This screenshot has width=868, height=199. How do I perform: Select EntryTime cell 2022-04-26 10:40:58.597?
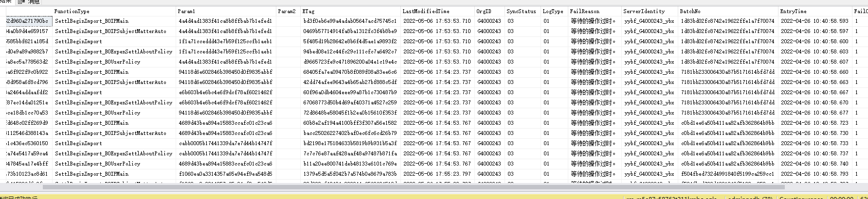[x=814, y=32]
